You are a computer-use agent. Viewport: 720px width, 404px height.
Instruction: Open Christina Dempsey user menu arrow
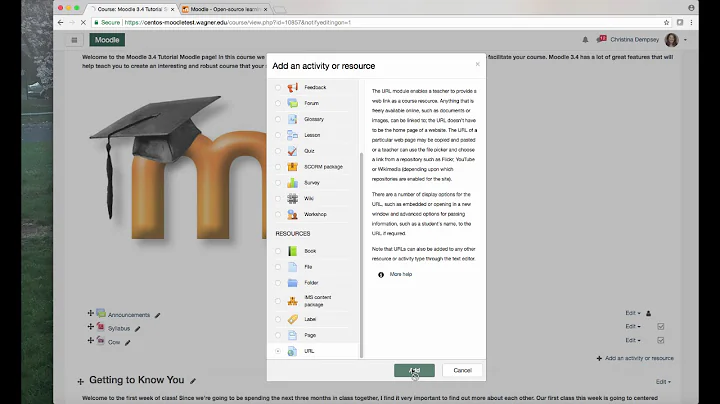coord(685,40)
